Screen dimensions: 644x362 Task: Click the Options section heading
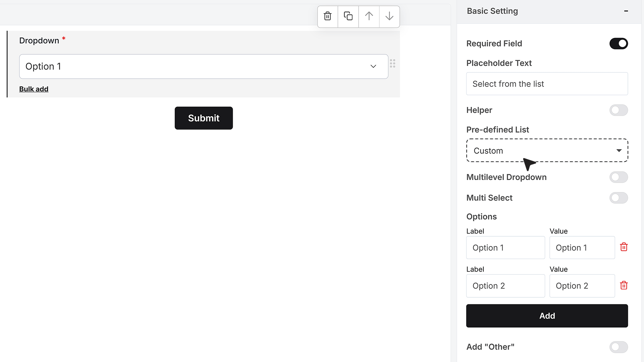tap(481, 217)
